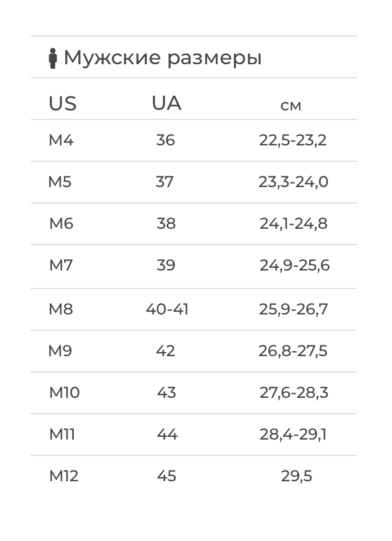392x541 pixels.
Task: Click the см column header
Action: [x=291, y=105]
